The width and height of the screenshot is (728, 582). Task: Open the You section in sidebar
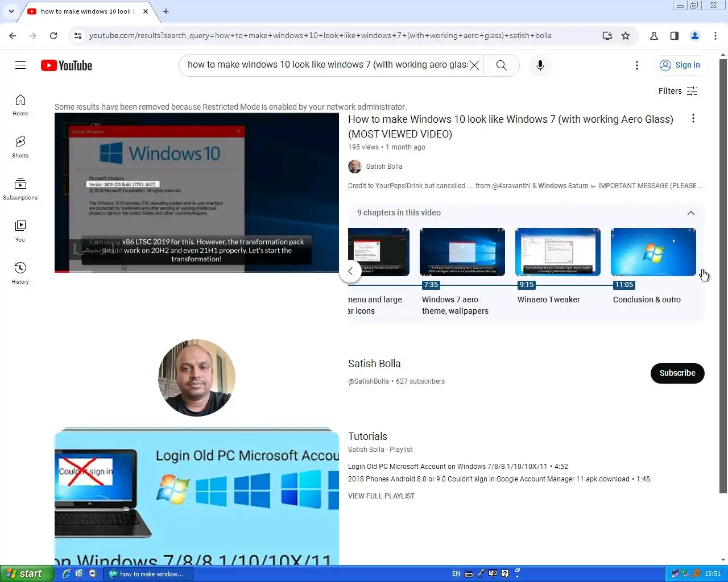(20, 231)
